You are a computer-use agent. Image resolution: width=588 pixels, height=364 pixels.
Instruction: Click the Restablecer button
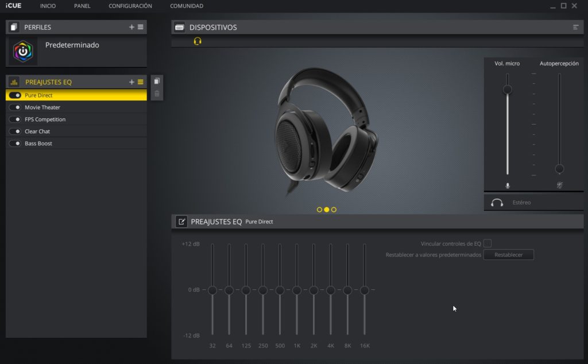(x=509, y=254)
